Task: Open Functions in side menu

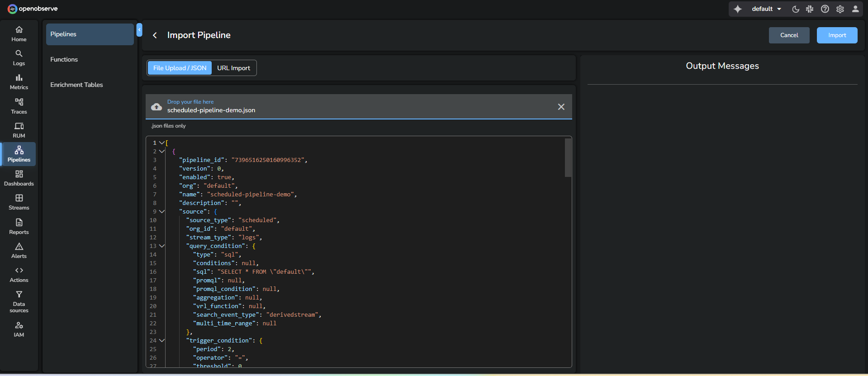Action: (64, 59)
